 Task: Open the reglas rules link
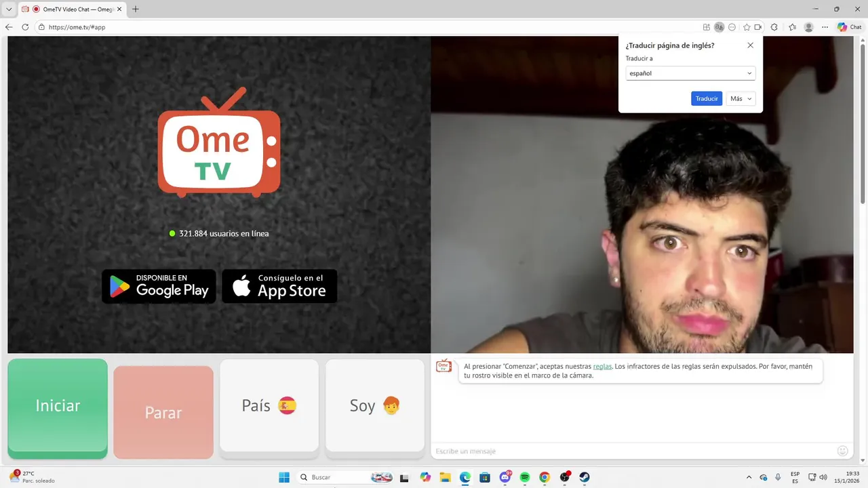602,366
